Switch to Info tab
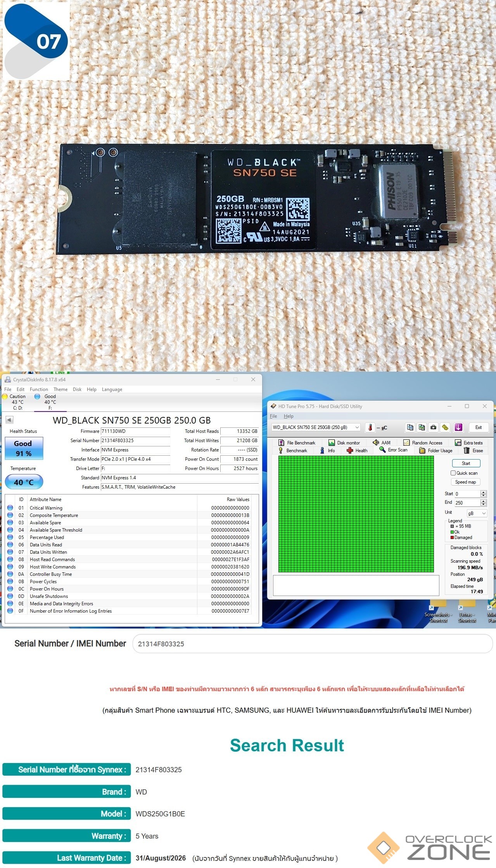Image resolution: width=496 pixels, height=868 pixels. 327,450
